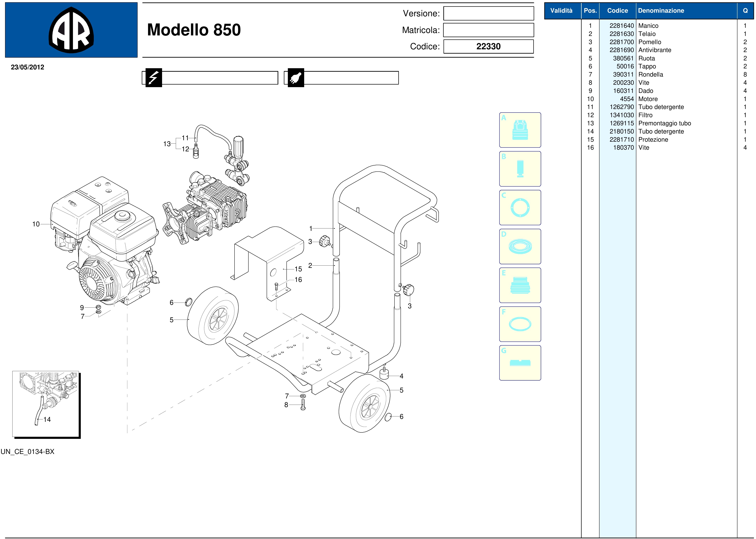Viewport: 756px width, 539px height.
Task: Click the Codice field showing 22330
Action: coord(488,47)
